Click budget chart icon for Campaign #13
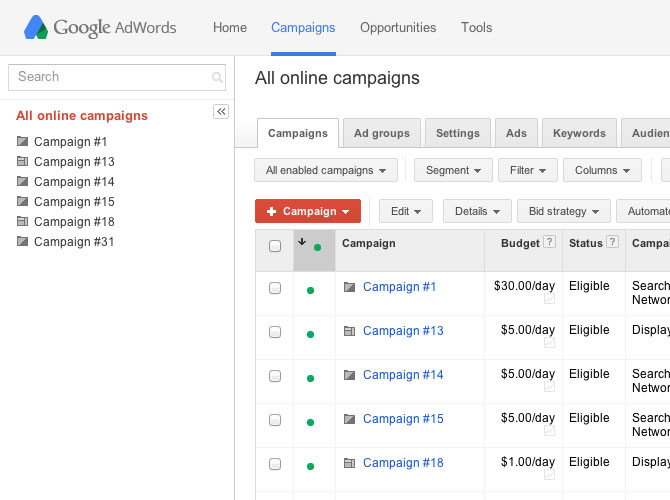 click(550, 343)
